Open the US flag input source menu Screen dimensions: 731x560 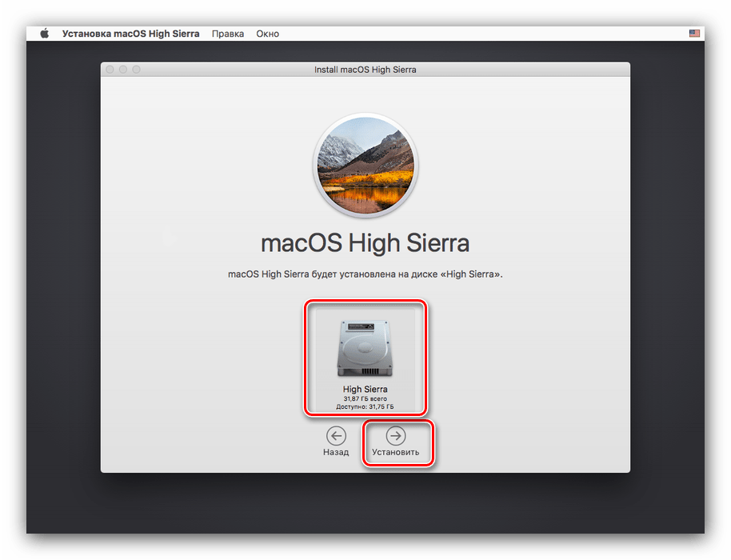694,33
